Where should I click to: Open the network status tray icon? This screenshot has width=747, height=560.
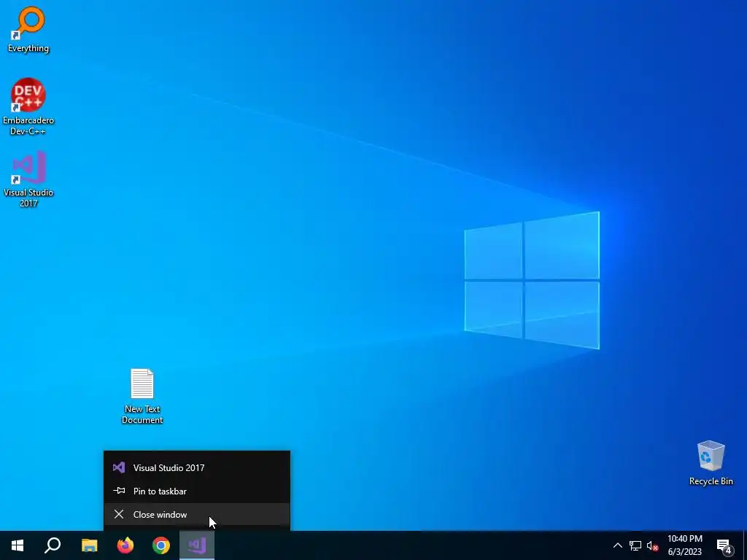coord(635,545)
